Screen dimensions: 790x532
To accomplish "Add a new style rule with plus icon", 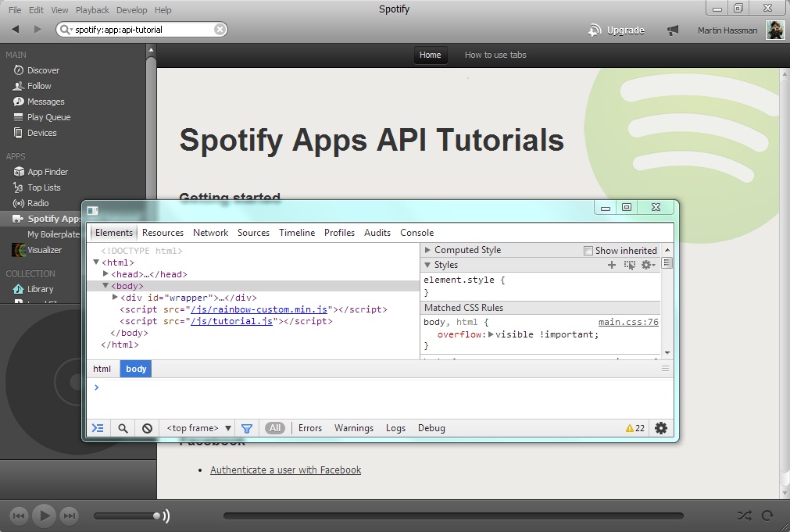I will [612, 265].
